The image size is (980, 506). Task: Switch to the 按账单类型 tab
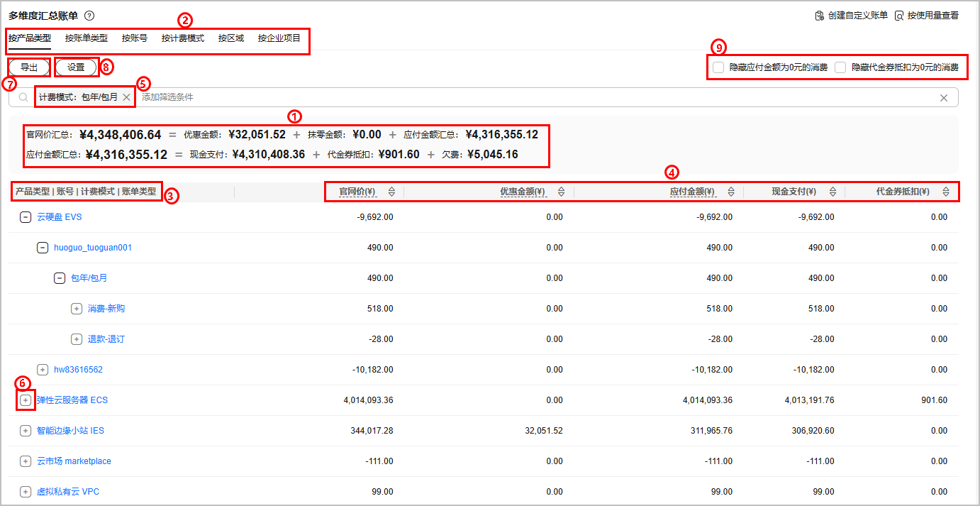coord(86,38)
